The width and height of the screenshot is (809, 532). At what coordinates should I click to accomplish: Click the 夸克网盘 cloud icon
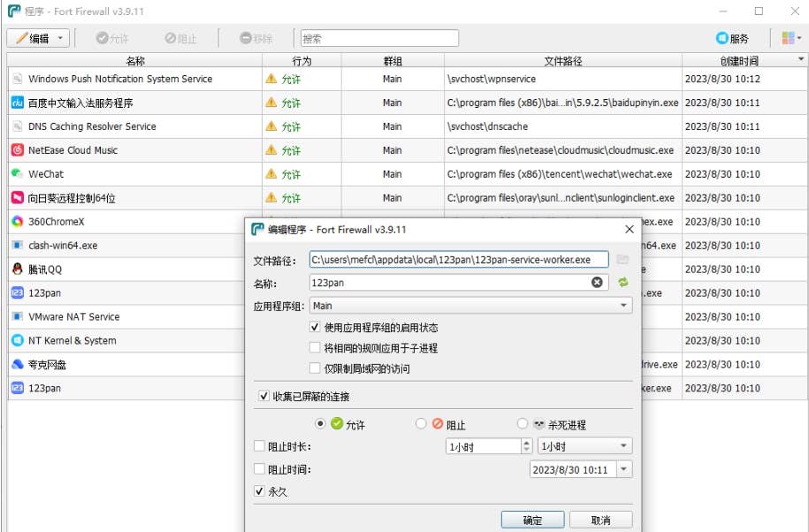click(17, 364)
